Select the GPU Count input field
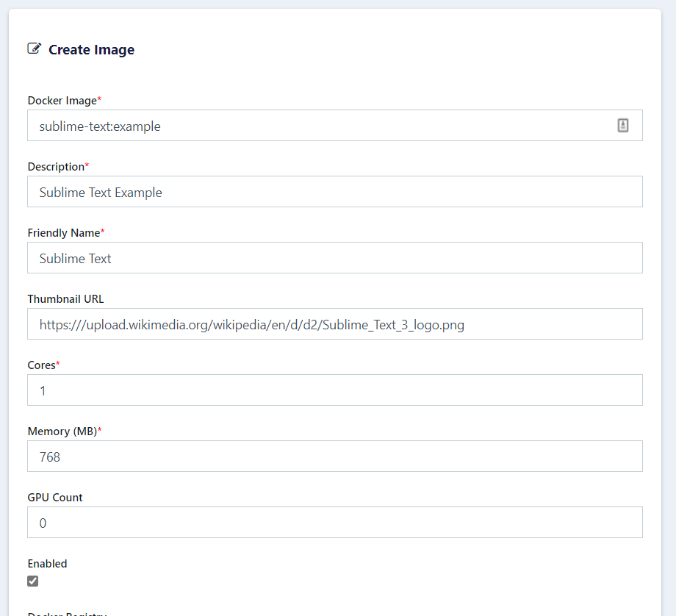This screenshot has height=616, width=676. pyautogui.click(x=334, y=523)
